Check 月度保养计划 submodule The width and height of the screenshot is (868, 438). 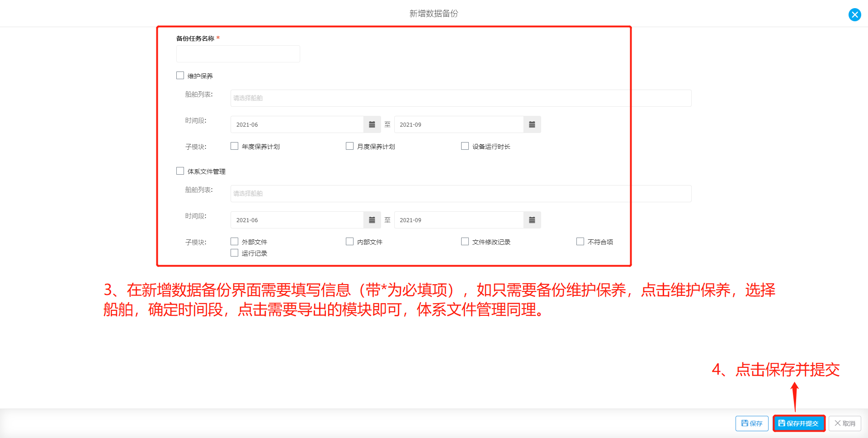click(349, 146)
